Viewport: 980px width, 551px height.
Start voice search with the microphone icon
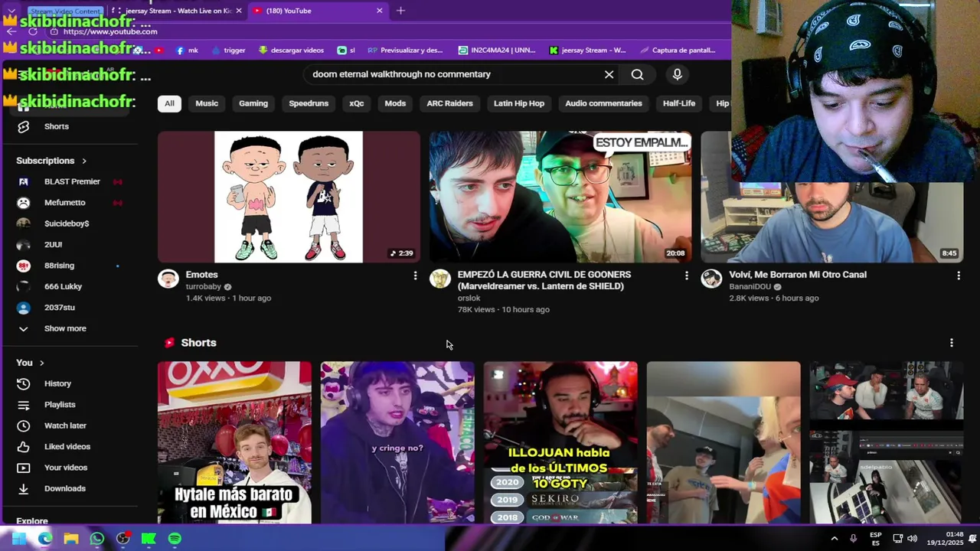click(x=677, y=74)
